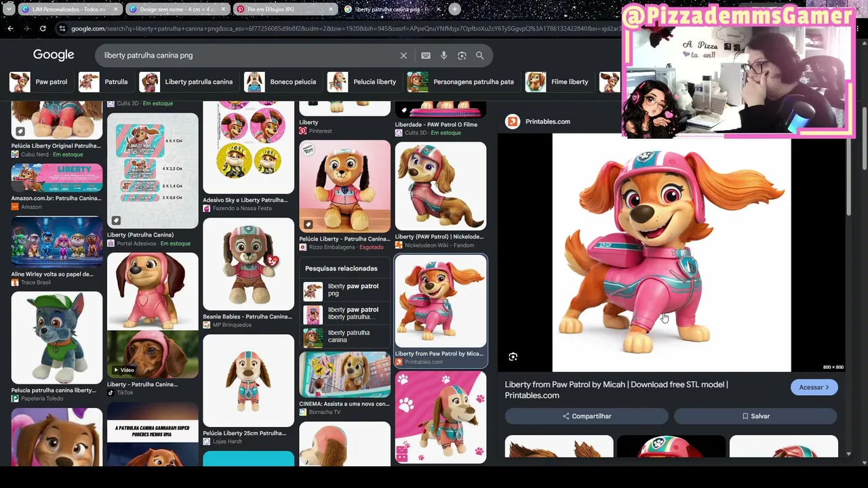Close the LJM Personalizados tab
The image size is (868, 488).
point(116,9)
